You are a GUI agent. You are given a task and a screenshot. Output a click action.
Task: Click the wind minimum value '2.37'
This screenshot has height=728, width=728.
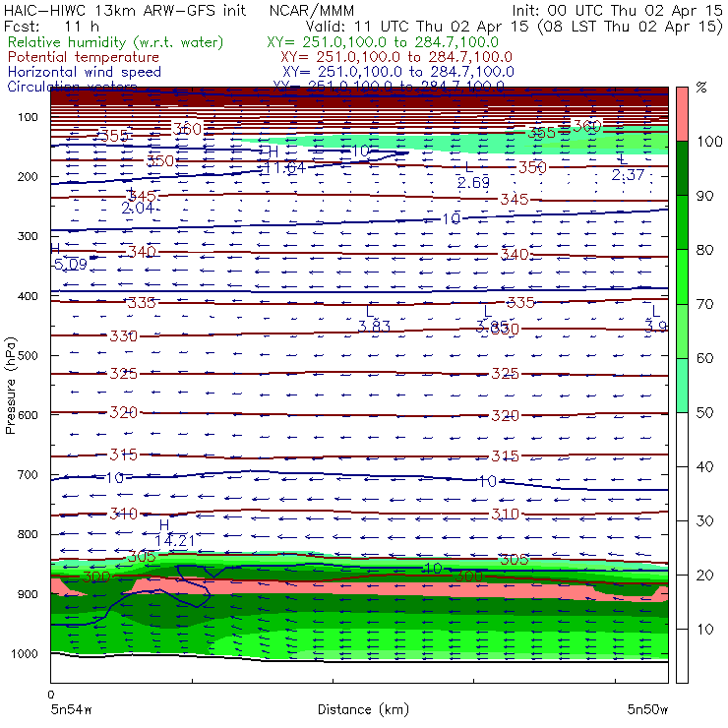[x=629, y=174]
